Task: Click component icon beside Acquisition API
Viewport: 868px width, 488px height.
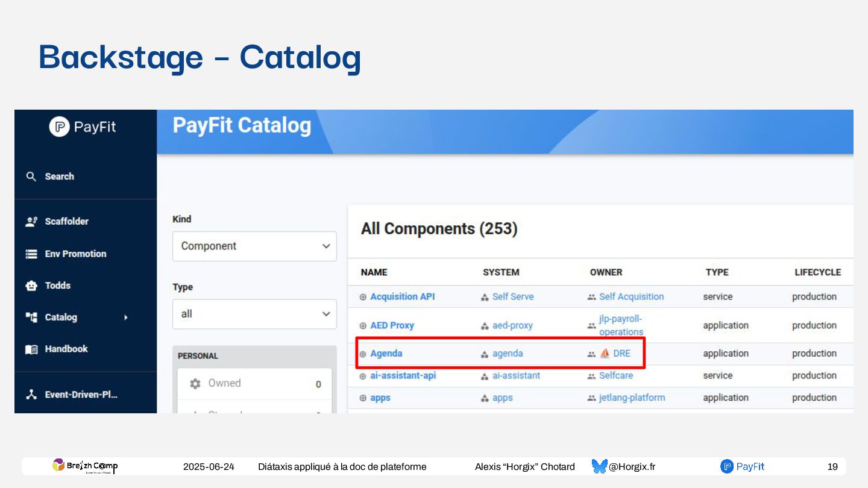Action: click(x=363, y=297)
